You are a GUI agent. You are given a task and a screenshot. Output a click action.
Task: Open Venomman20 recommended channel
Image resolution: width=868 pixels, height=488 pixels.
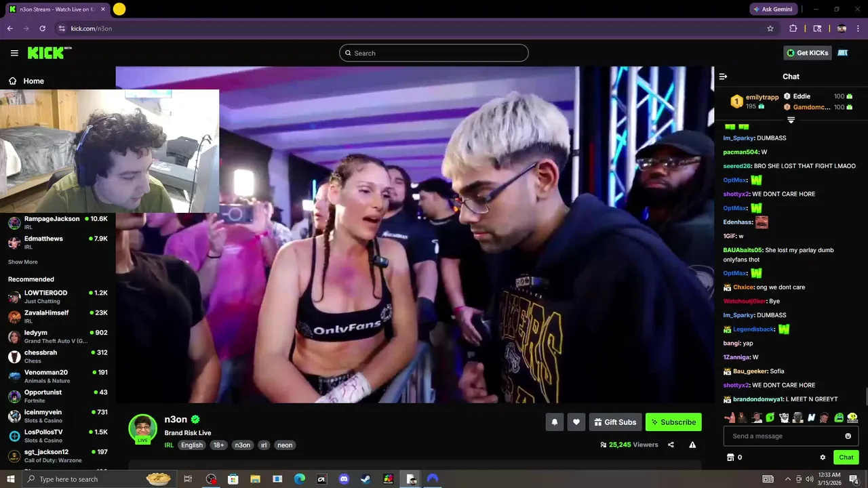58,375
